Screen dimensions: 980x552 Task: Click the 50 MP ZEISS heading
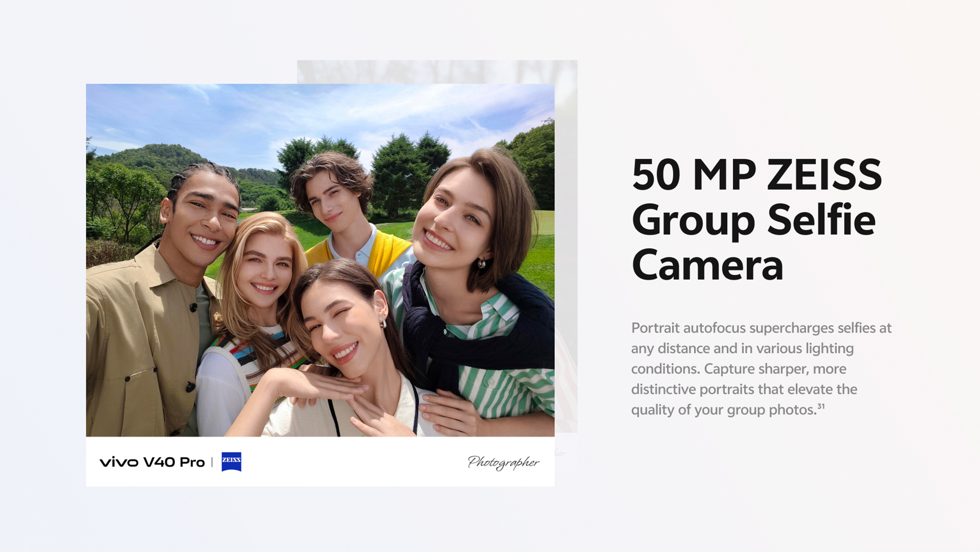click(756, 175)
